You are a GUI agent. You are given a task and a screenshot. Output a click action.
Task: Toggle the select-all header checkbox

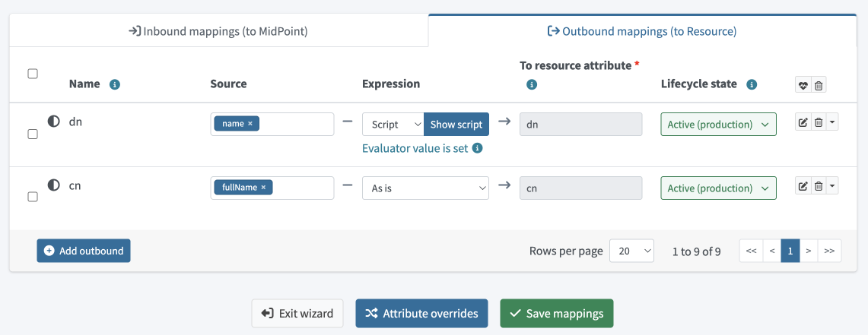[x=33, y=74]
